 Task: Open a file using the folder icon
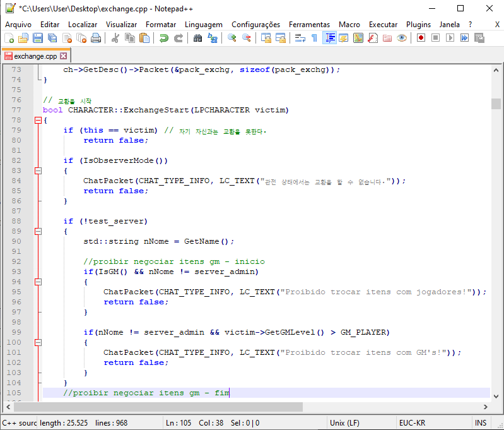coord(23,39)
